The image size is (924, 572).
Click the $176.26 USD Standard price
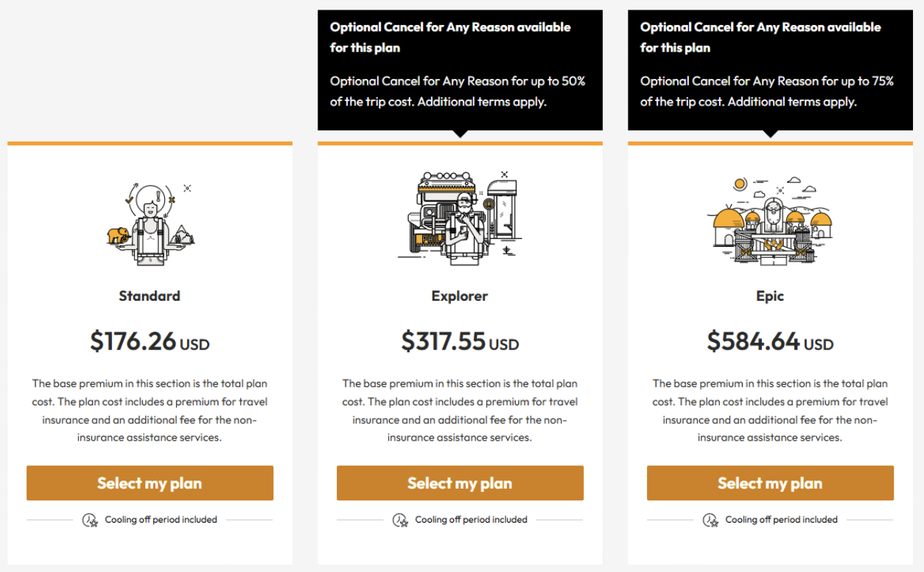click(150, 342)
